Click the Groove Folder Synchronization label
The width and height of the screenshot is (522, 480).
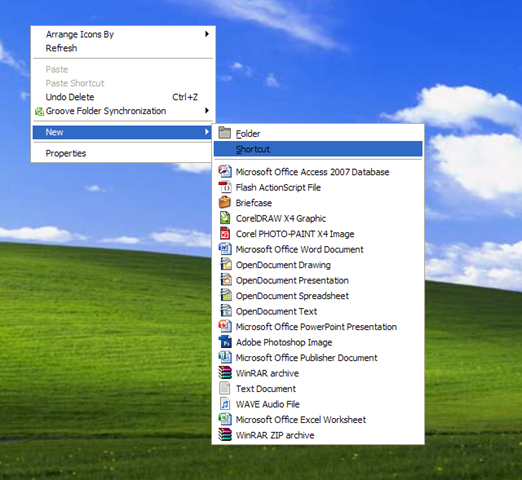pyautogui.click(x=106, y=111)
